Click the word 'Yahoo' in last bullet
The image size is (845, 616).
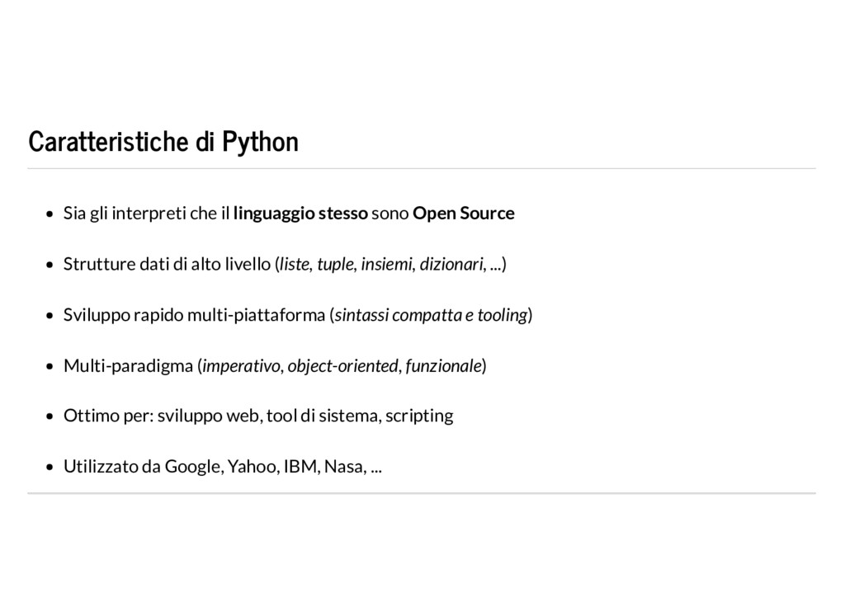(252, 467)
